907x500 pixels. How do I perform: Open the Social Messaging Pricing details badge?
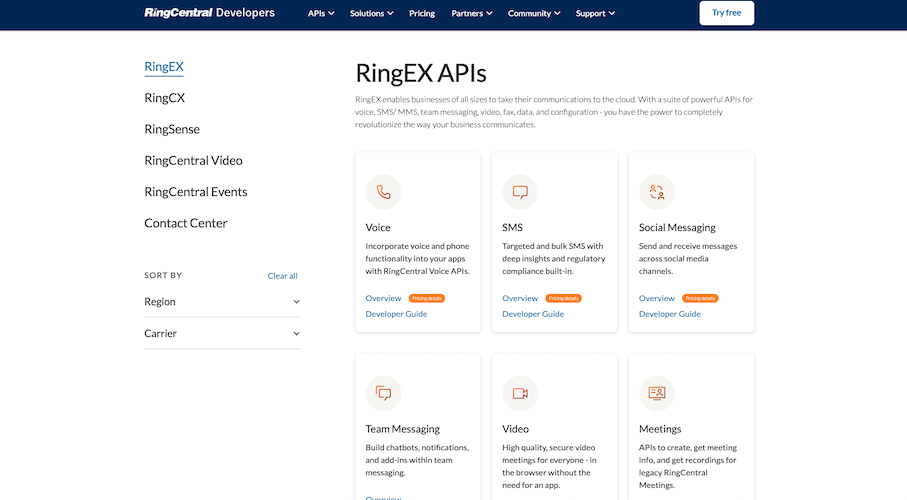click(x=700, y=298)
